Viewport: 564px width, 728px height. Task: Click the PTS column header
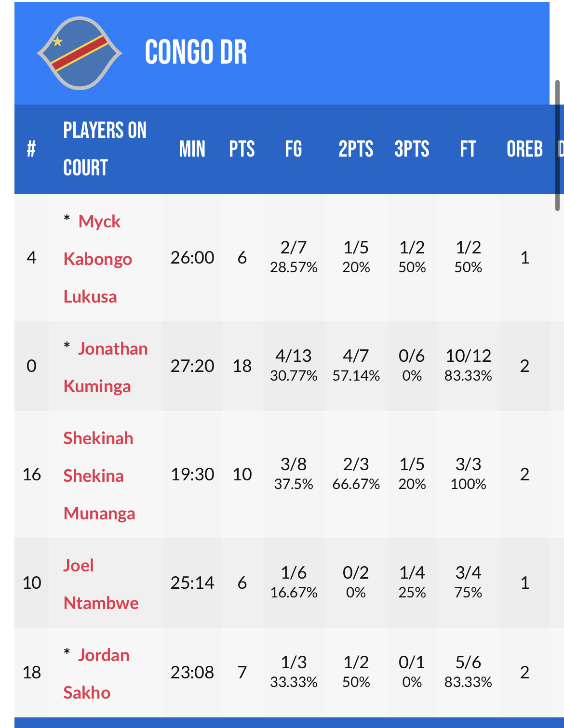pos(242,149)
